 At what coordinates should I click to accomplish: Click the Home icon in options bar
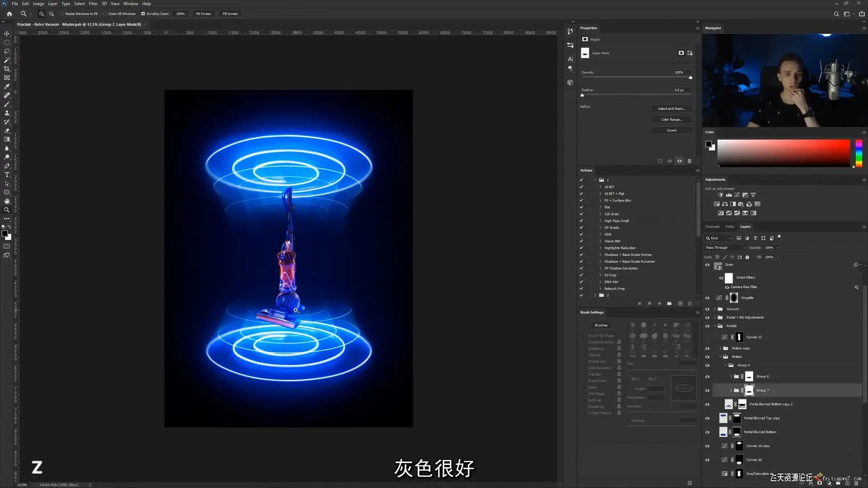[x=9, y=14]
